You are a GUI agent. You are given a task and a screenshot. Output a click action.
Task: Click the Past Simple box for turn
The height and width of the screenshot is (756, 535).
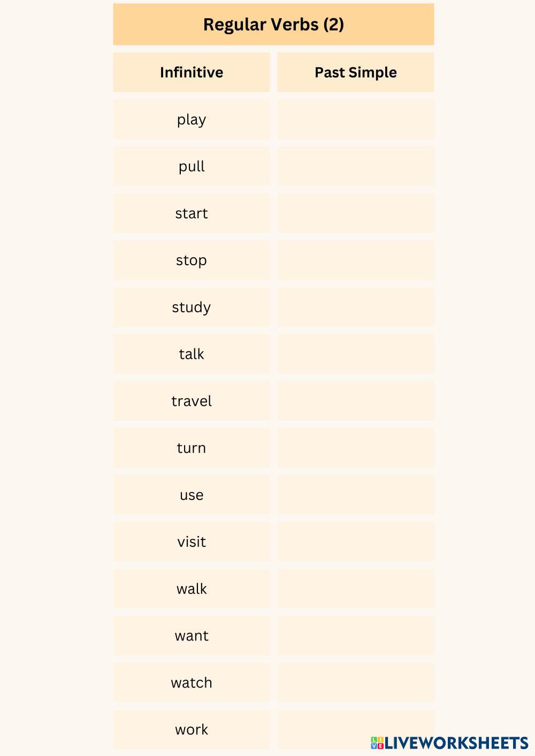coord(355,448)
